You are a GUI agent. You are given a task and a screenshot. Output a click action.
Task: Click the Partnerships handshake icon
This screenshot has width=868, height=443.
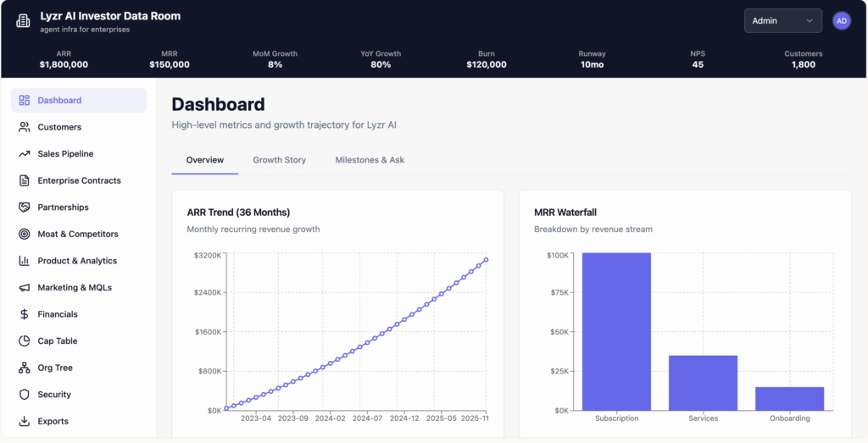[24, 208]
